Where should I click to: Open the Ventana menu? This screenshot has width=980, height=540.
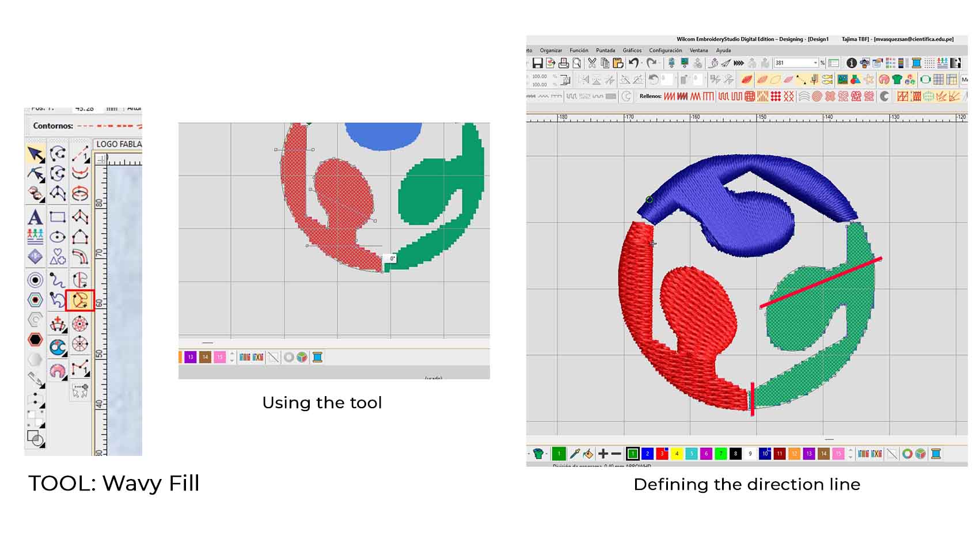698,51
